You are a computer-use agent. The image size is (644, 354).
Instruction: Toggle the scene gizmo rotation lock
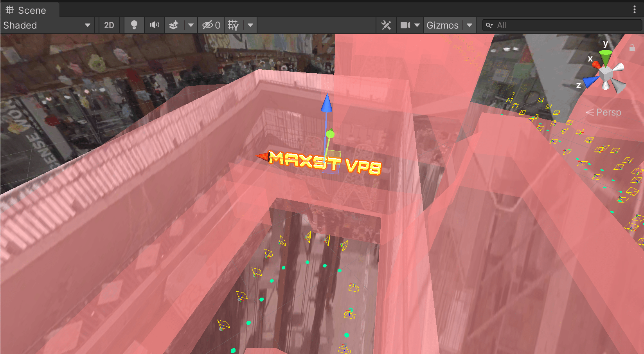(632, 48)
